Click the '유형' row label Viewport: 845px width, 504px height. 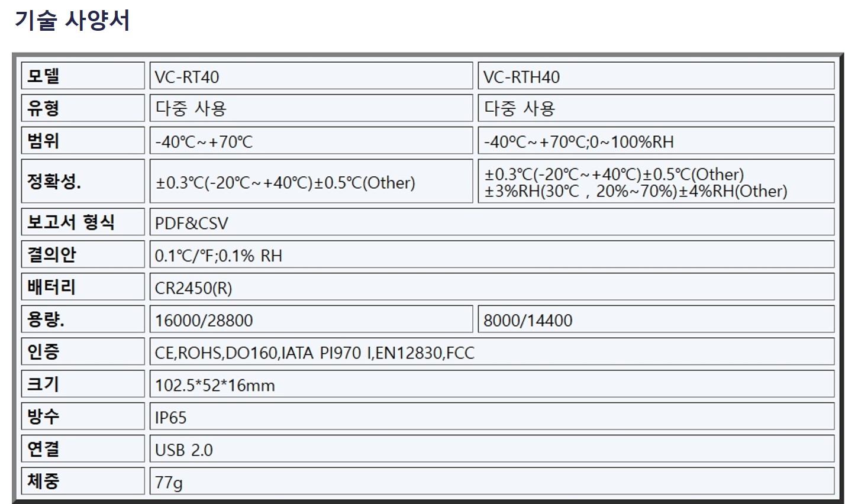pyautogui.click(x=83, y=108)
